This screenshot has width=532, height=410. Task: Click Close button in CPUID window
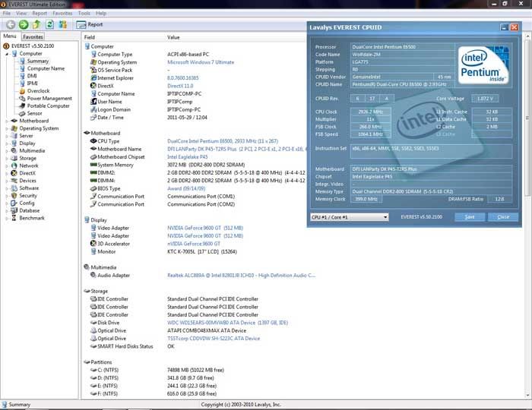(503, 217)
